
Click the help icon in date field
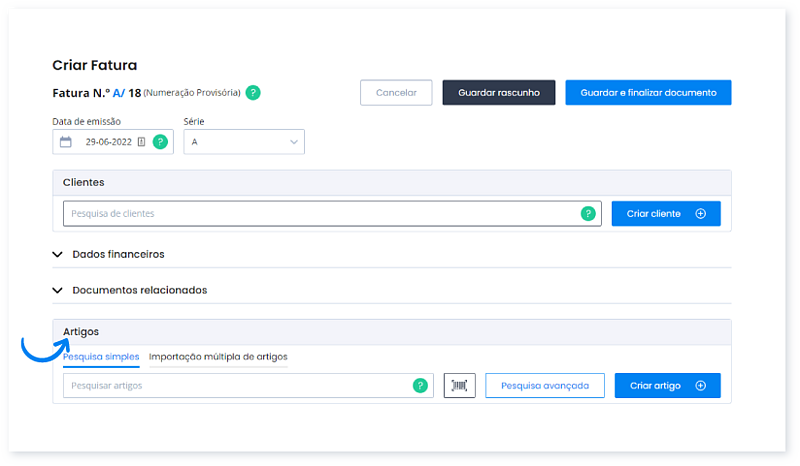(x=160, y=142)
